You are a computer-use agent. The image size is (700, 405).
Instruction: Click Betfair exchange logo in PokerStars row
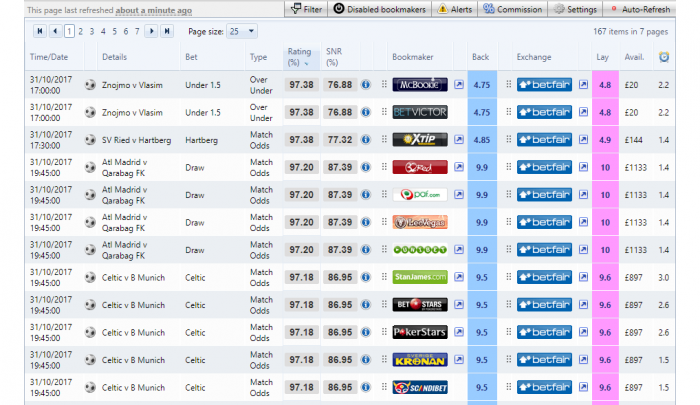coord(544,332)
